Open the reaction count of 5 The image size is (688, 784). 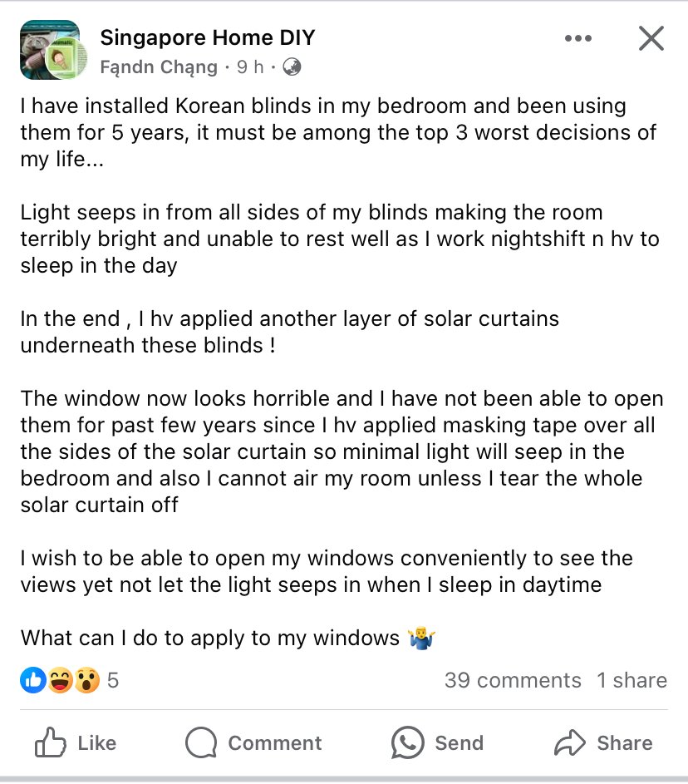tap(113, 681)
